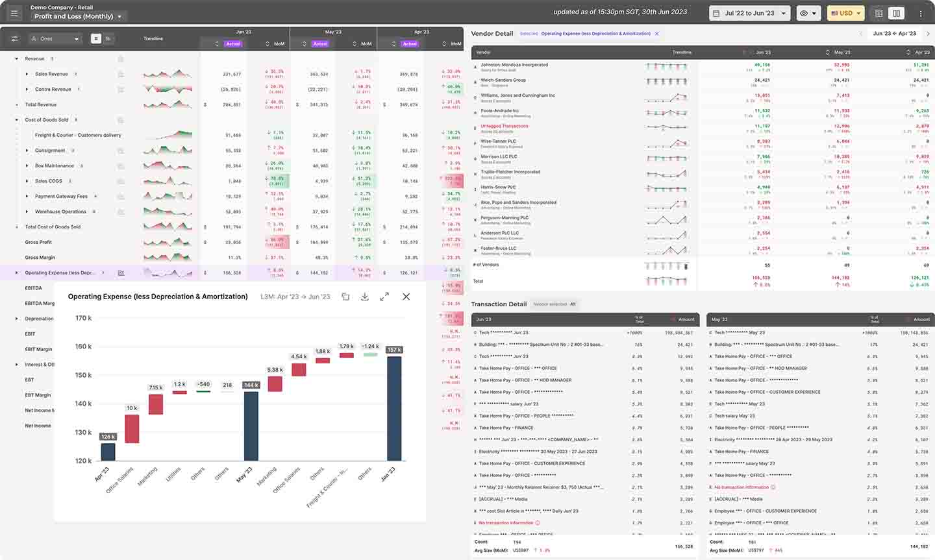Image resolution: width=935 pixels, height=560 pixels.
Task: Open chart icon on Cost of Goods Sold row
Action: click(x=121, y=120)
